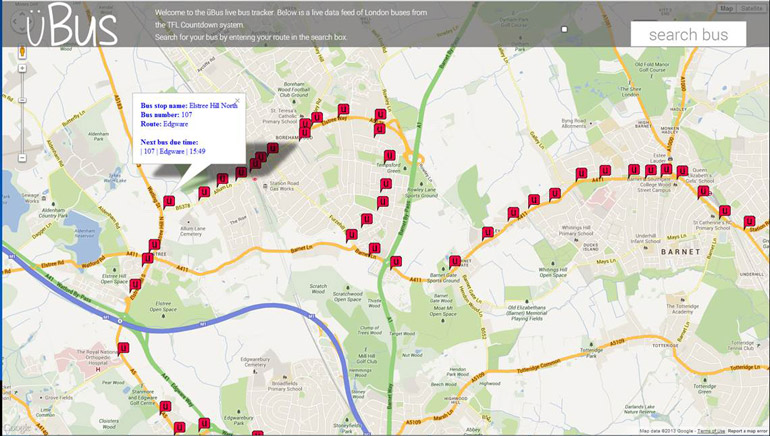The width and height of the screenshot is (770, 436).
Task: Select bus marker just above Barnet Ln label
Action: tap(375, 249)
